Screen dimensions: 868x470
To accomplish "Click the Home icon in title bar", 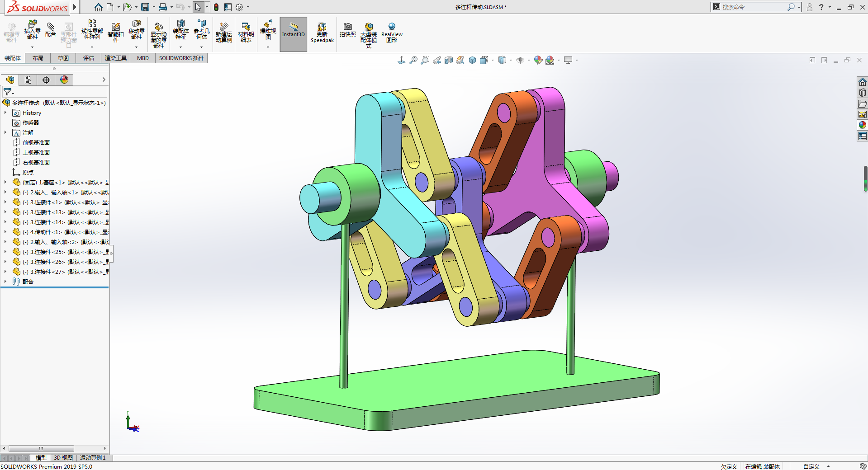I will 98,7.
